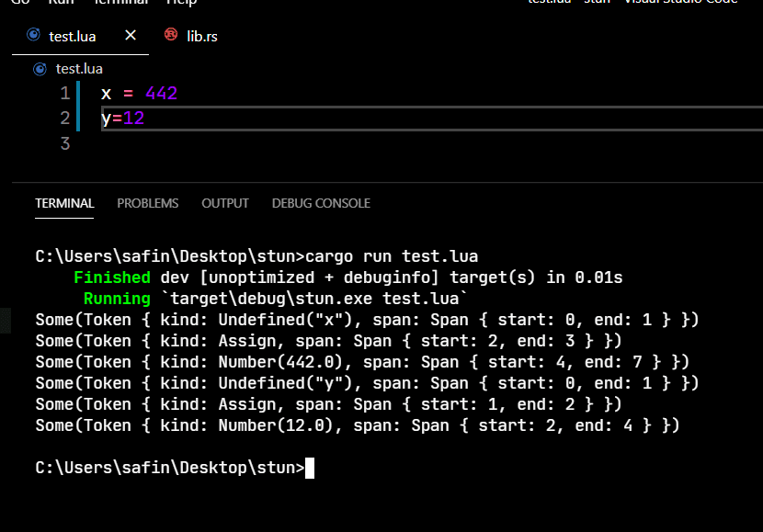Click line number 3 in the gutter
Image resolution: width=763 pixels, height=532 pixels.
pos(65,143)
